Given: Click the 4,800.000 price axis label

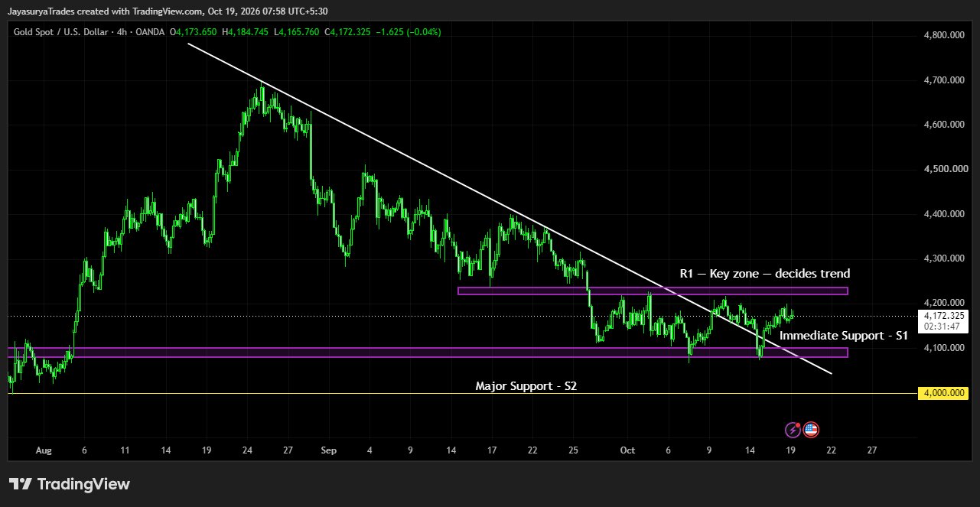Looking at the screenshot, I should 946,35.
